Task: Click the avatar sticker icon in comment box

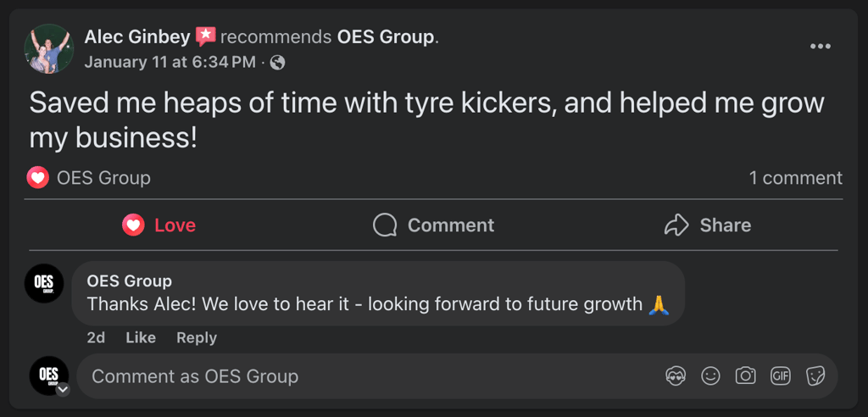Action: [676, 376]
